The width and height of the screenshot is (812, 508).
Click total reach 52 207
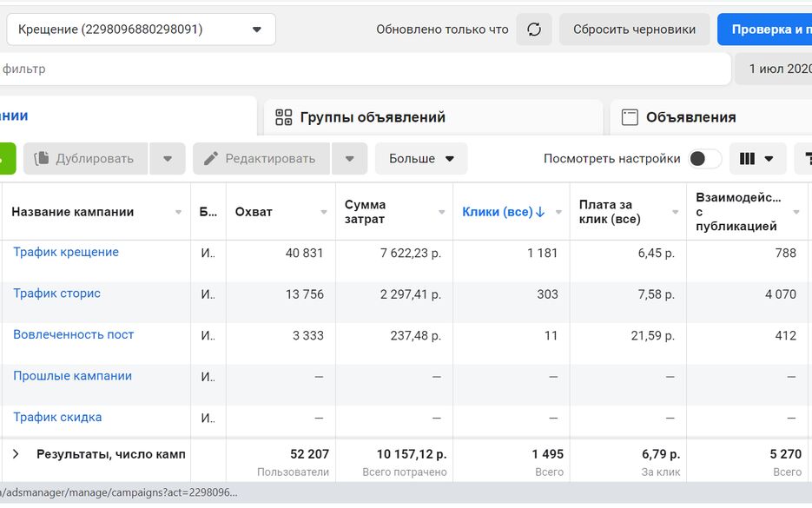tap(310, 454)
